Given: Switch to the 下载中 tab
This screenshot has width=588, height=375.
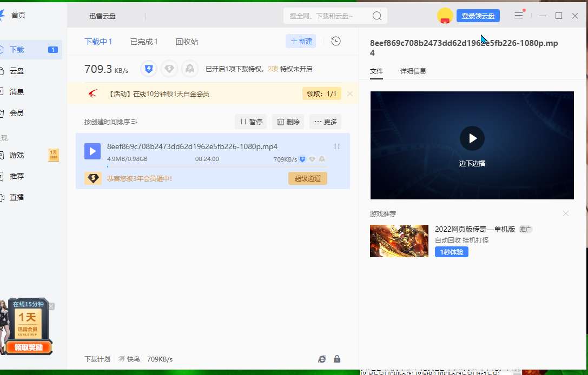Looking at the screenshot, I should coord(98,42).
